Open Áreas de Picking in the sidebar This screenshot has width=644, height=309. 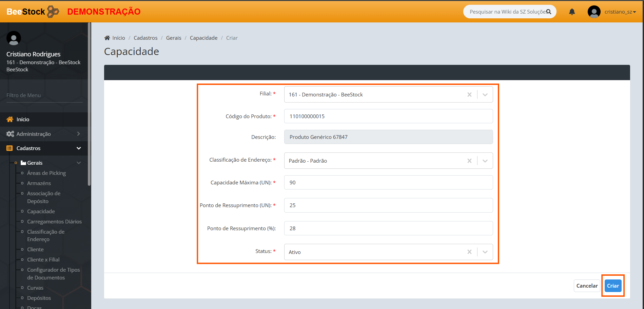(x=46, y=173)
